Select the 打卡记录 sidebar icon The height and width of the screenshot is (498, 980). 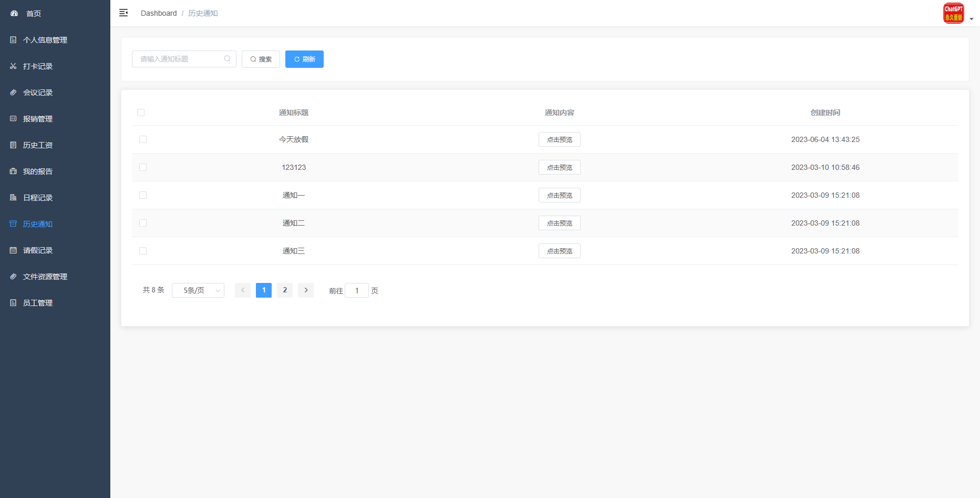coord(13,66)
